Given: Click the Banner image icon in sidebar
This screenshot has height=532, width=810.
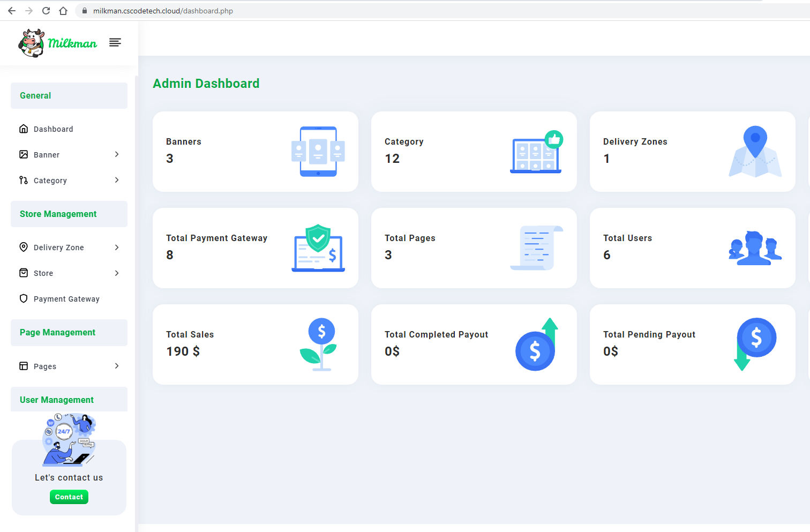Looking at the screenshot, I should 24,154.
